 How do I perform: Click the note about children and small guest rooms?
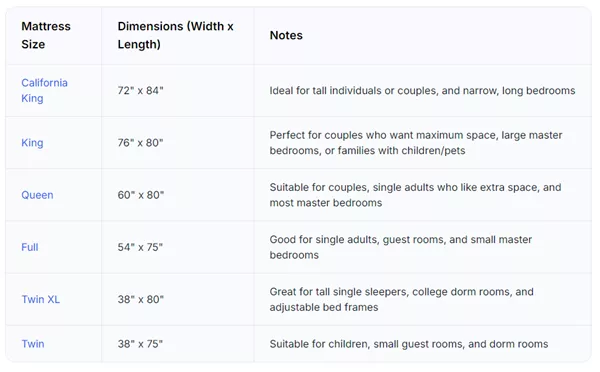pos(409,344)
